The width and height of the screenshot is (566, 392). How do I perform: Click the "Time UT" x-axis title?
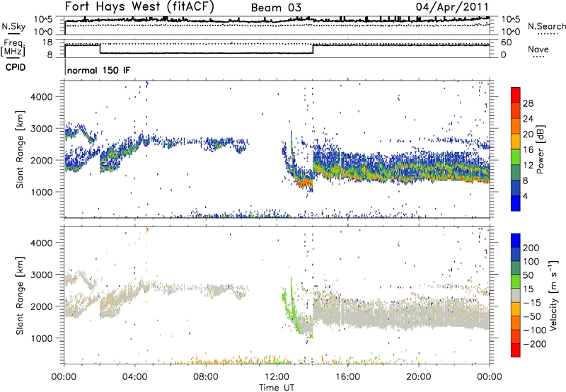pyautogui.click(x=277, y=388)
